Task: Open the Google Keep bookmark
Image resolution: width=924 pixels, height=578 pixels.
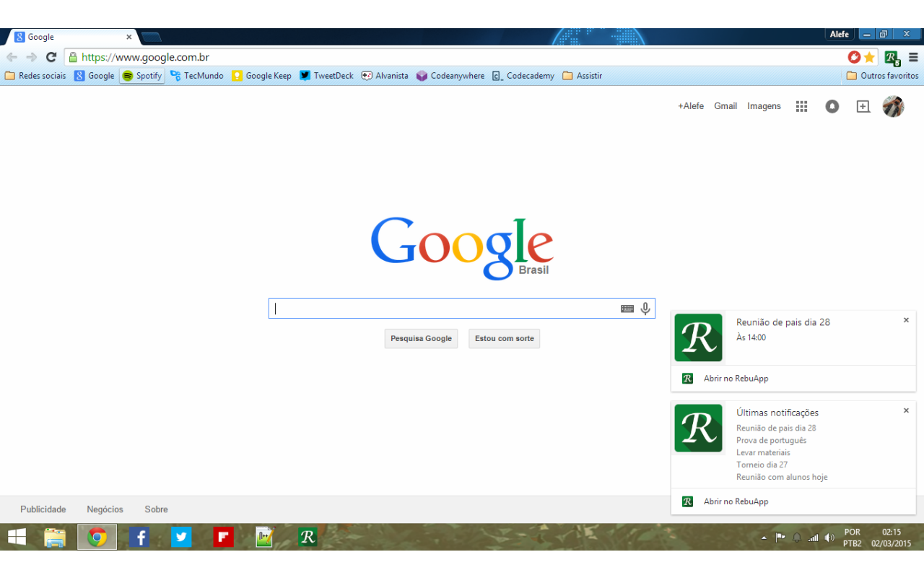Action: point(261,76)
